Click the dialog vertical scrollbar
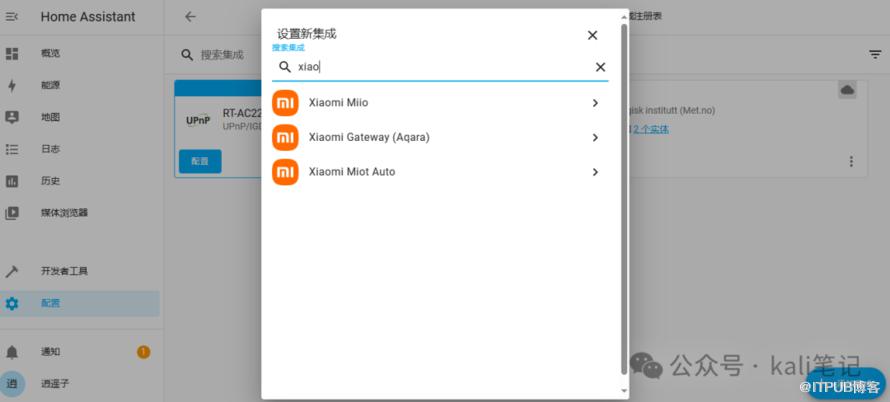Viewport: 890px width, 402px height. pos(624,199)
